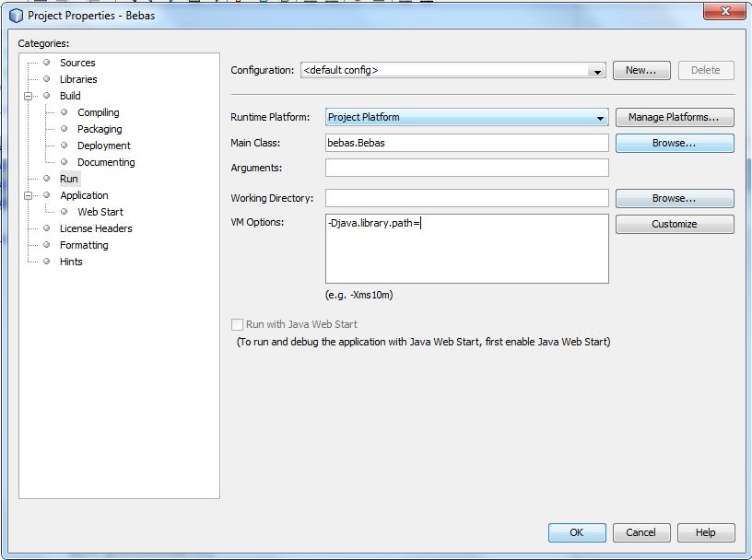Click the Customize VM options button
The width and height of the screenshot is (752, 560).
coord(675,224)
